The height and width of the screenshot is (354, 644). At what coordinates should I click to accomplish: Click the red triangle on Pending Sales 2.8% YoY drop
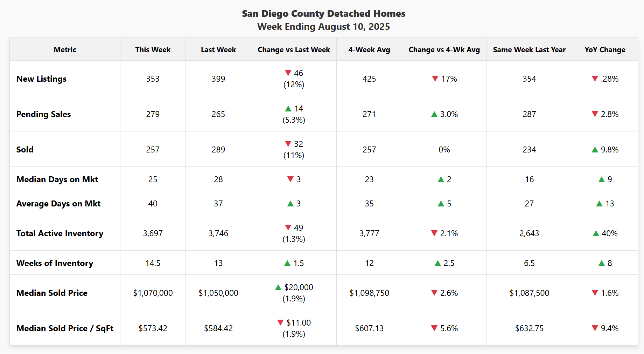(x=595, y=114)
